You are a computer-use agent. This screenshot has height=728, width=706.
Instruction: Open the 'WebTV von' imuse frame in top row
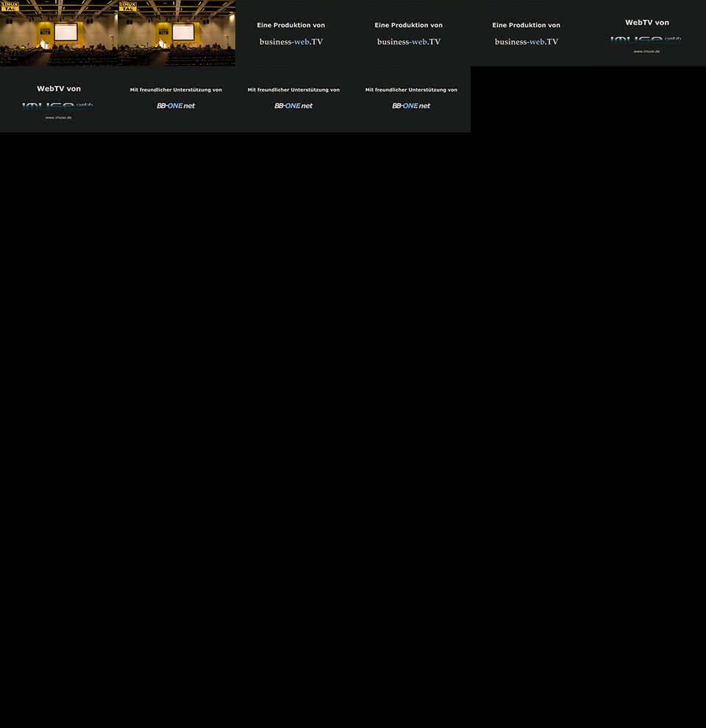647,33
